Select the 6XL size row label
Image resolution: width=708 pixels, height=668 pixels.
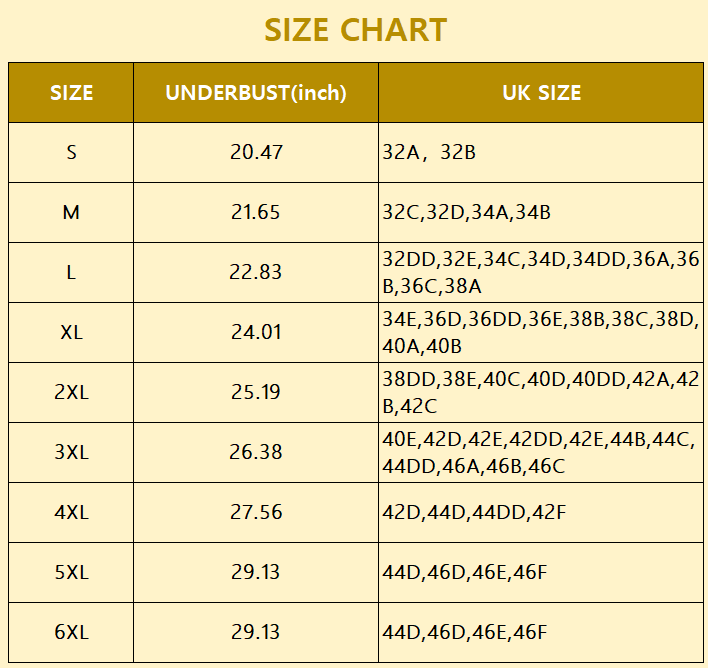tap(71, 632)
